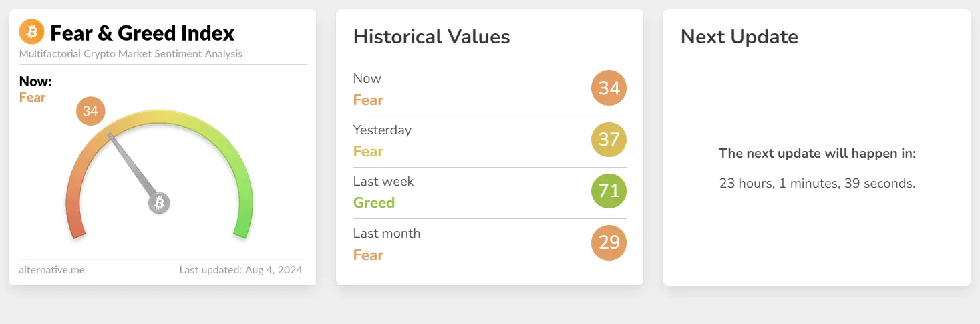Image resolution: width=980 pixels, height=324 pixels.
Task: Select the Last week row label
Action: tap(383, 181)
